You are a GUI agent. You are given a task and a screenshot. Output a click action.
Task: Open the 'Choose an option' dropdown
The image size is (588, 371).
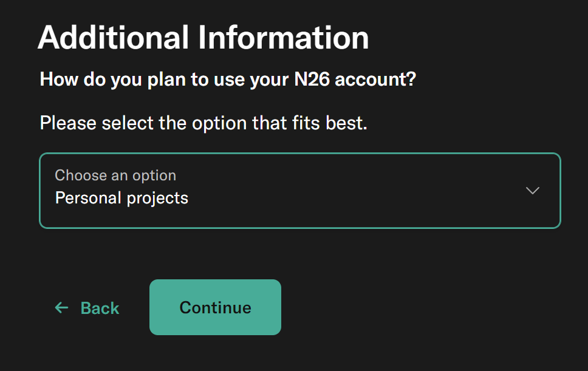(x=299, y=191)
